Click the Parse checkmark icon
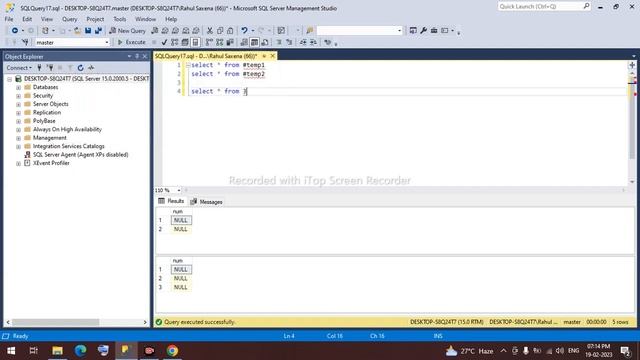640x360 pixels. [x=164, y=42]
